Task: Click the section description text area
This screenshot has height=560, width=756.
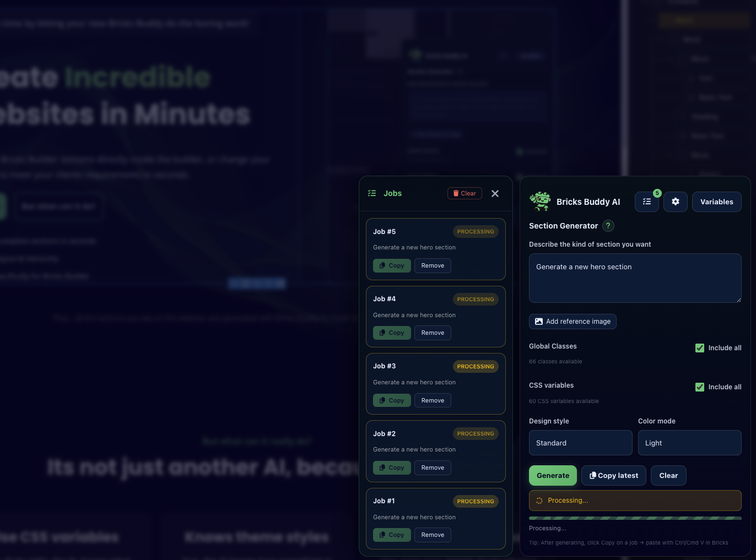Action: click(x=635, y=278)
